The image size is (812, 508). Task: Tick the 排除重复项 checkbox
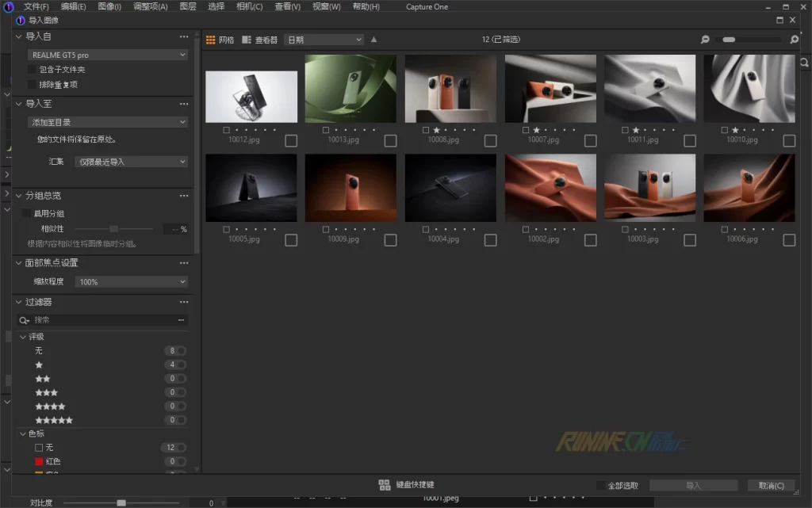click(x=32, y=84)
